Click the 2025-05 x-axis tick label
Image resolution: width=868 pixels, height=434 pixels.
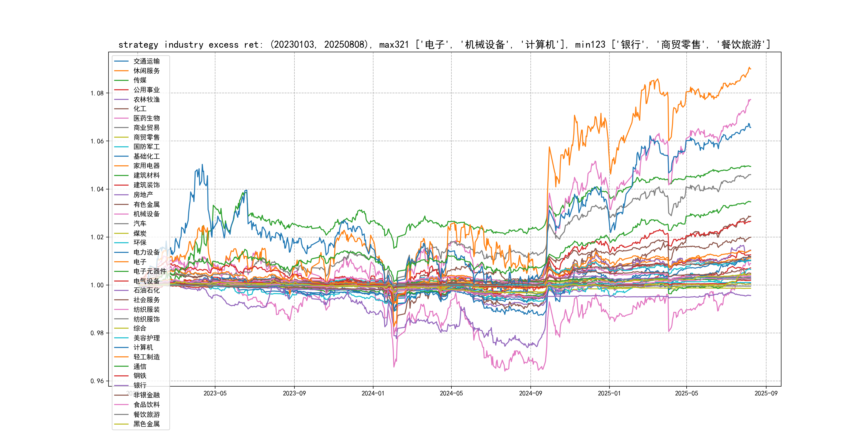pos(686,393)
